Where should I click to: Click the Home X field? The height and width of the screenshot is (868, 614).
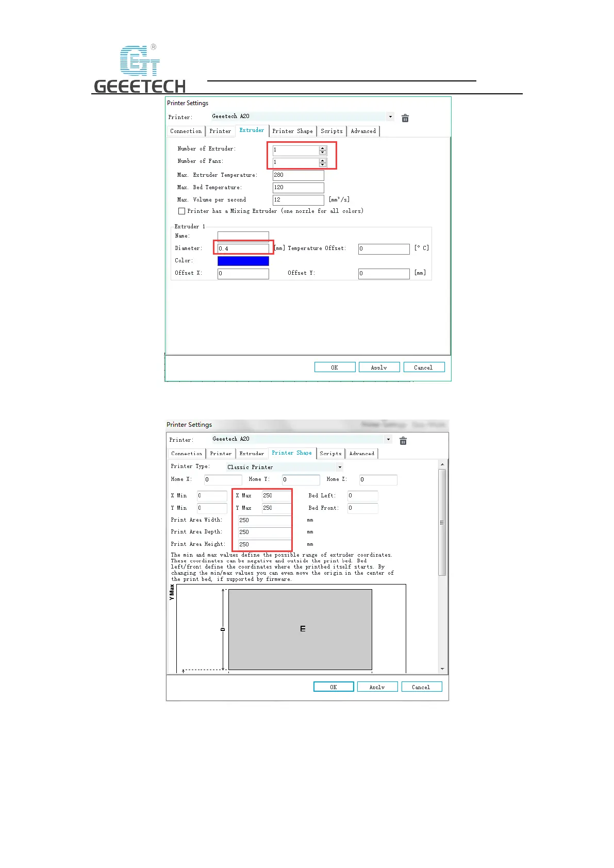pyautogui.click(x=223, y=480)
